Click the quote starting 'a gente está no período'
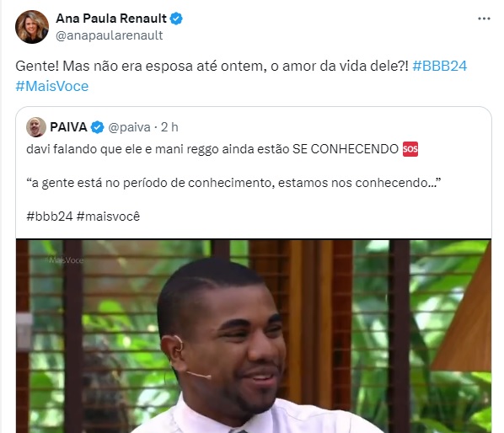 pos(233,183)
